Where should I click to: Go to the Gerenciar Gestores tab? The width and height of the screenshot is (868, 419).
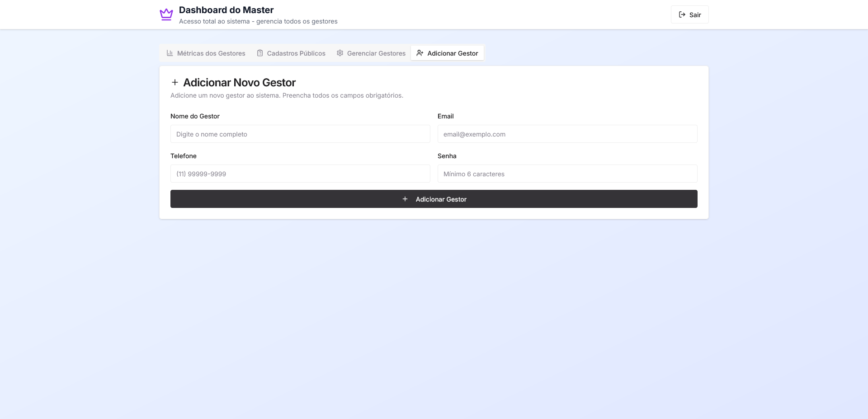376,53
